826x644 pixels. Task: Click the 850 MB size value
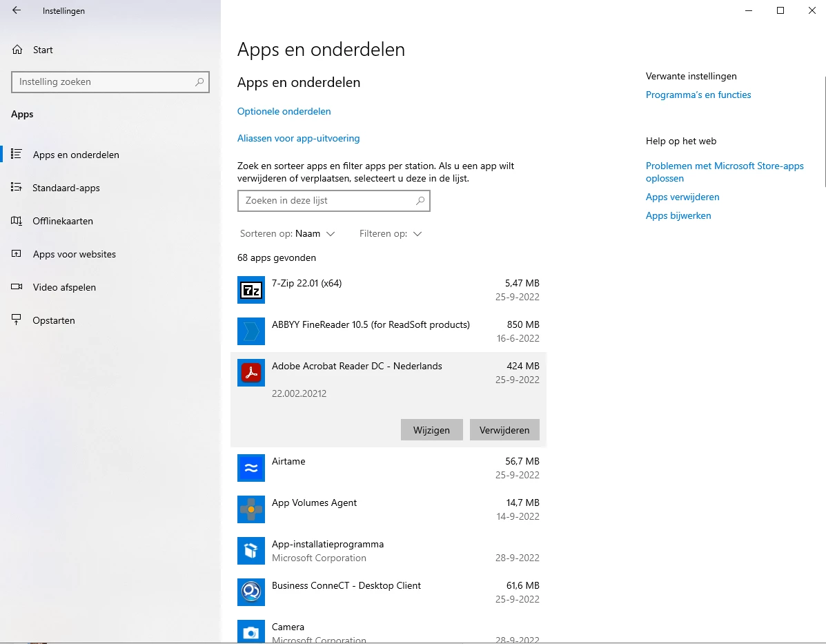tap(523, 324)
